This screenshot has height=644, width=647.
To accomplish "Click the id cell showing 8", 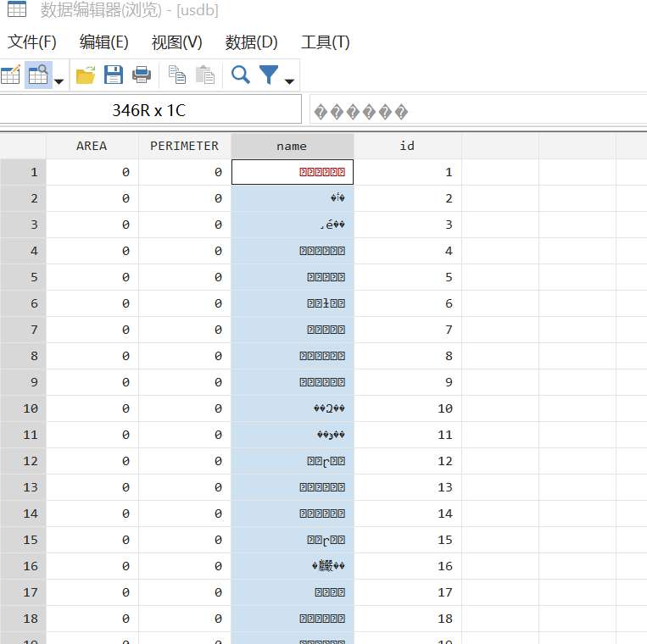I will click(x=408, y=356).
